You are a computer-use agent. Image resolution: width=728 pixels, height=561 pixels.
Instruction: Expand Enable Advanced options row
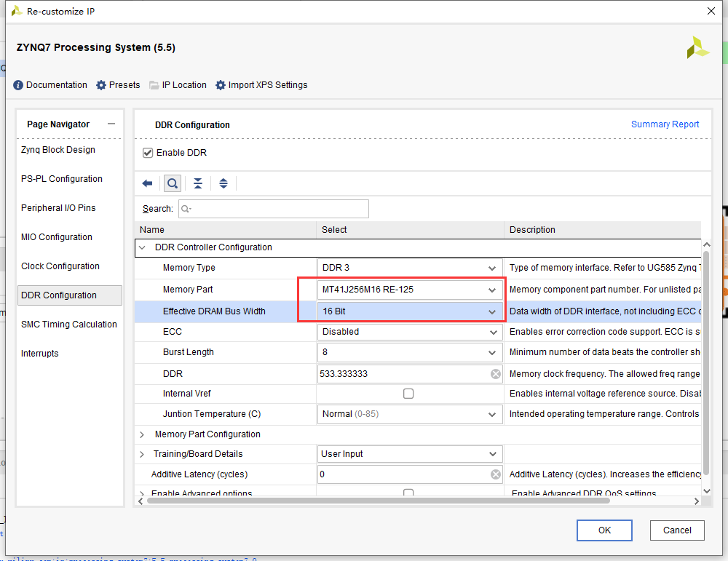tap(142, 493)
